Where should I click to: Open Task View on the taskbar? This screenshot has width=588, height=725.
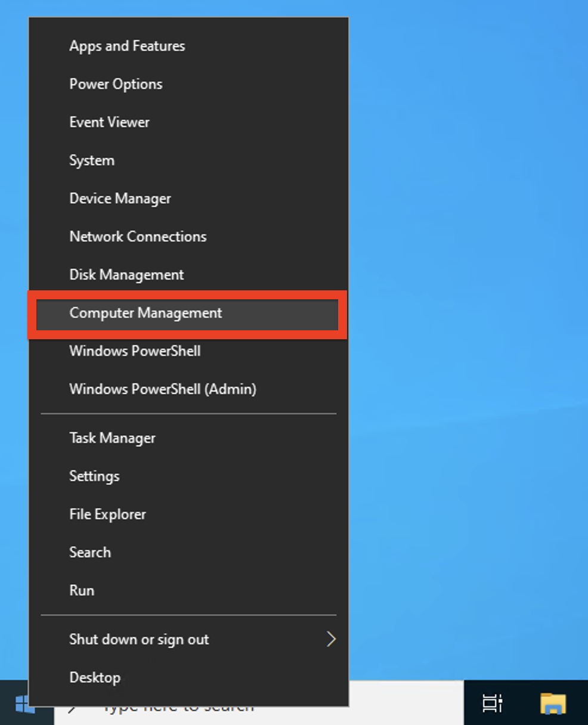tap(492, 704)
